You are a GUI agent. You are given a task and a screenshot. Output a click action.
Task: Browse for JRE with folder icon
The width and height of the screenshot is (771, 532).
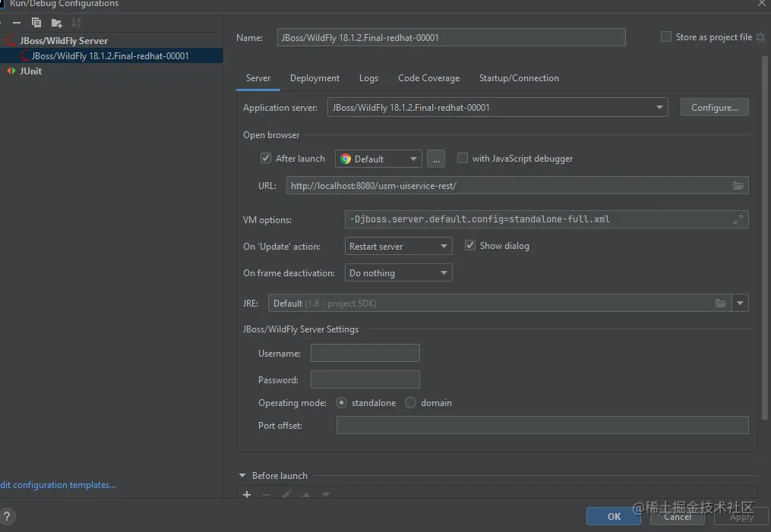click(721, 303)
